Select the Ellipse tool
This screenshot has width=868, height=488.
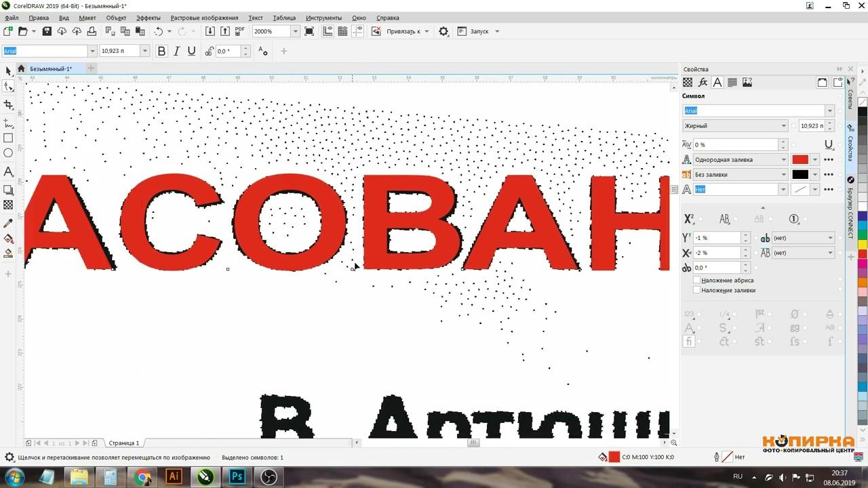[x=8, y=154]
